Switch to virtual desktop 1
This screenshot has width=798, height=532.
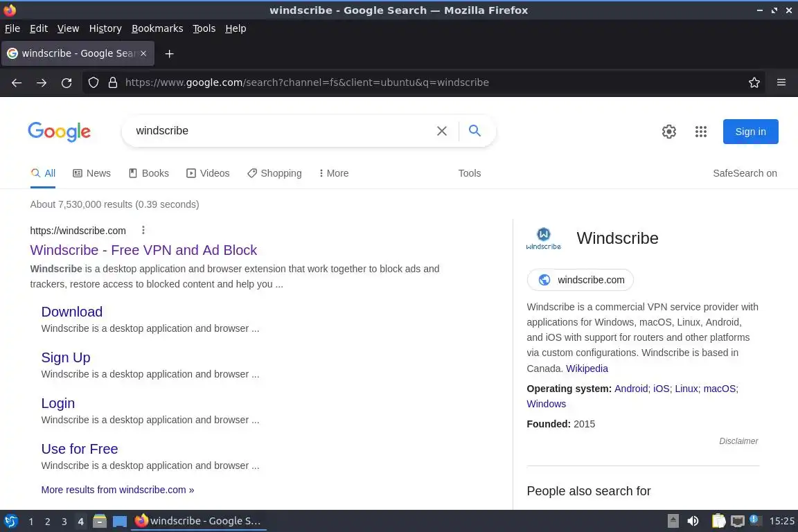point(31,522)
